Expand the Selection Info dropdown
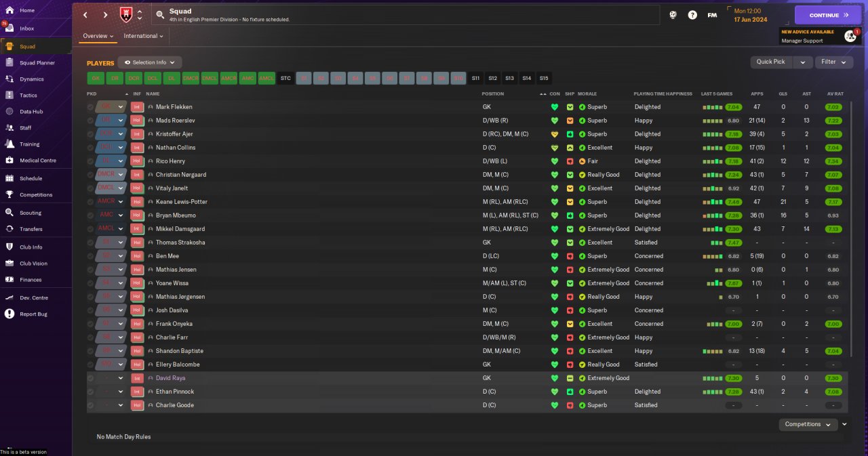Viewport: 868px width, 456px height. [150, 62]
